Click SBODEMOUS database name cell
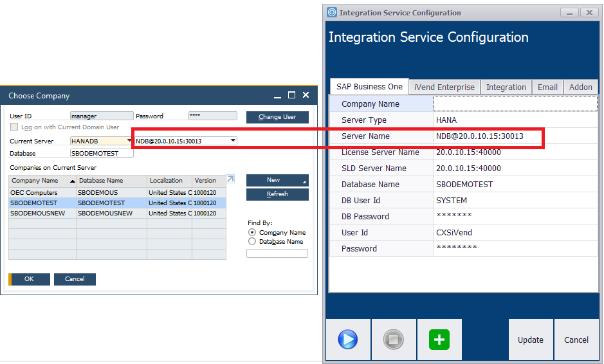The width and height of the screenshot is (604, 364). (111, 192)
